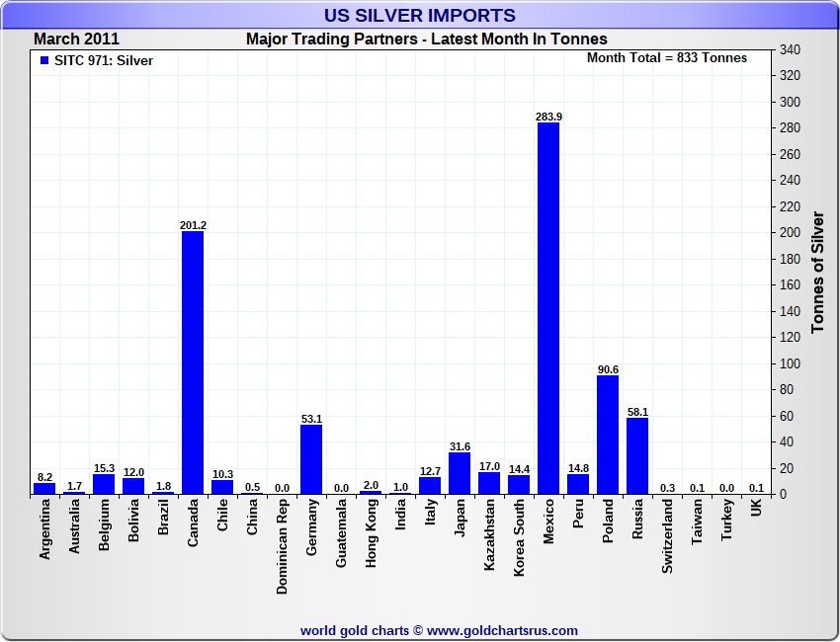Screen dimensions: 840x642
Task: Select the Japan bar labeled 31.6
Action: pyautogui.click(x=460, y=473)
